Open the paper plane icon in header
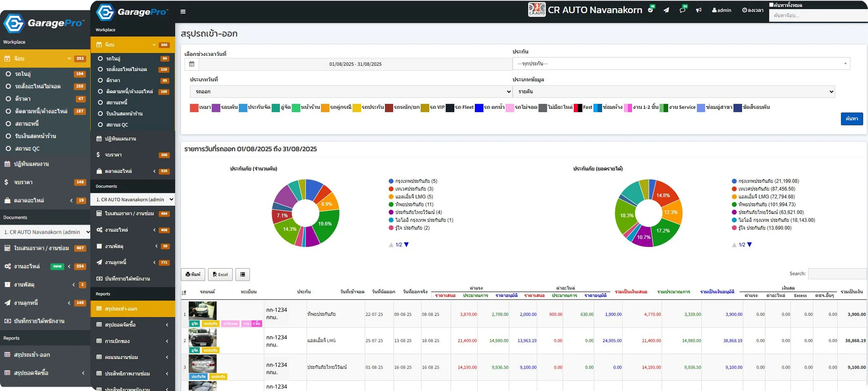868x391 pixels. pyautogui.click(x=666, y=10)
